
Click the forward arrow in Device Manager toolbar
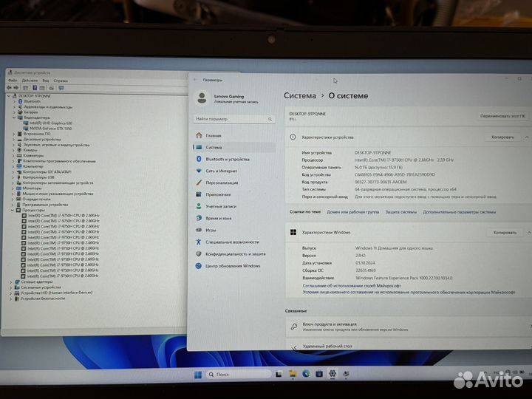16,87
